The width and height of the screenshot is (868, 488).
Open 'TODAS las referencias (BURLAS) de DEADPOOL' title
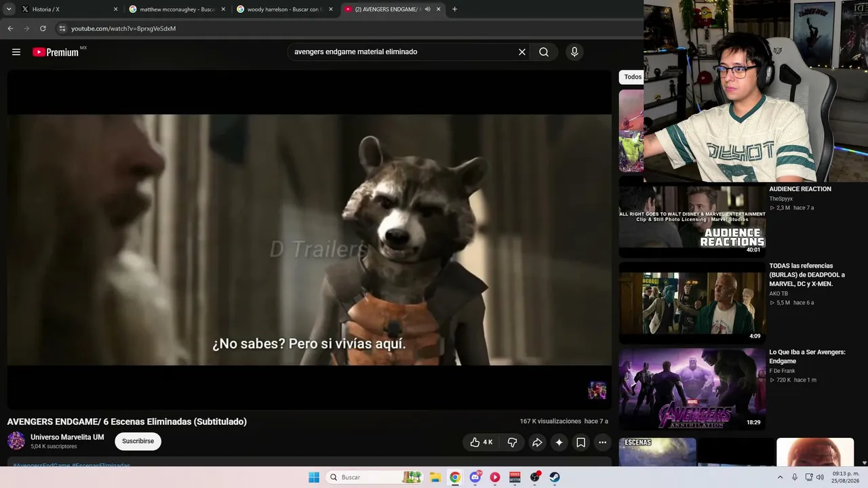pos(807,274)
